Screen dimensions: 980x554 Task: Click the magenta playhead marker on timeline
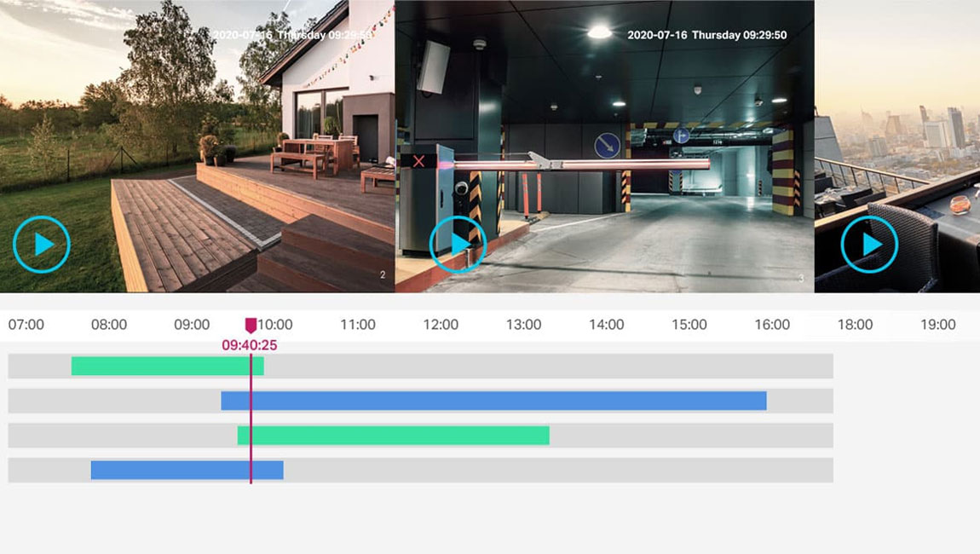click(251, 325)
